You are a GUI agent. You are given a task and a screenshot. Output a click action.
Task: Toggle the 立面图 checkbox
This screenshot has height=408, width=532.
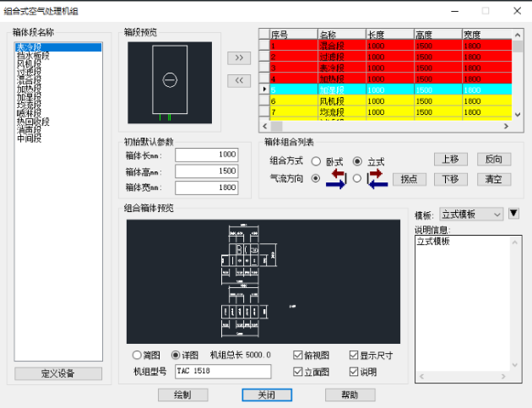(298, 372)
